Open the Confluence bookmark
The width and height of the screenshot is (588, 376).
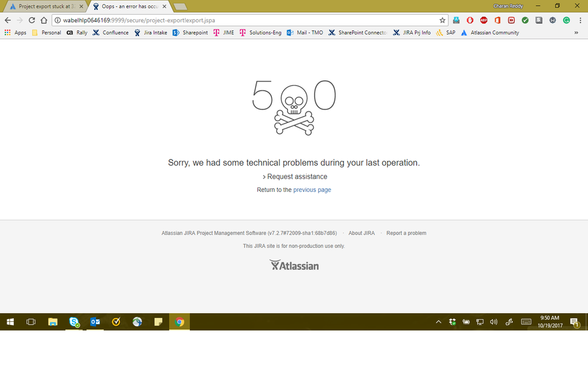(111, 32)
